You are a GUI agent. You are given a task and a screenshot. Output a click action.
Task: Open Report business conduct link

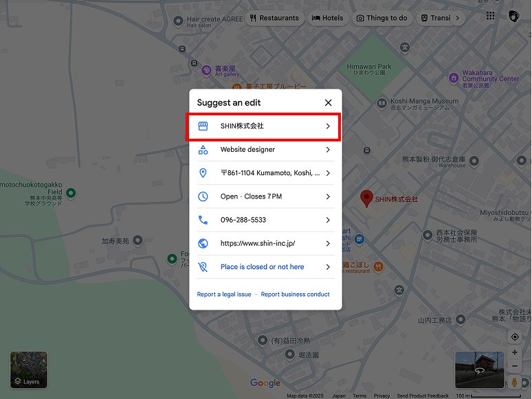point(295,294)
